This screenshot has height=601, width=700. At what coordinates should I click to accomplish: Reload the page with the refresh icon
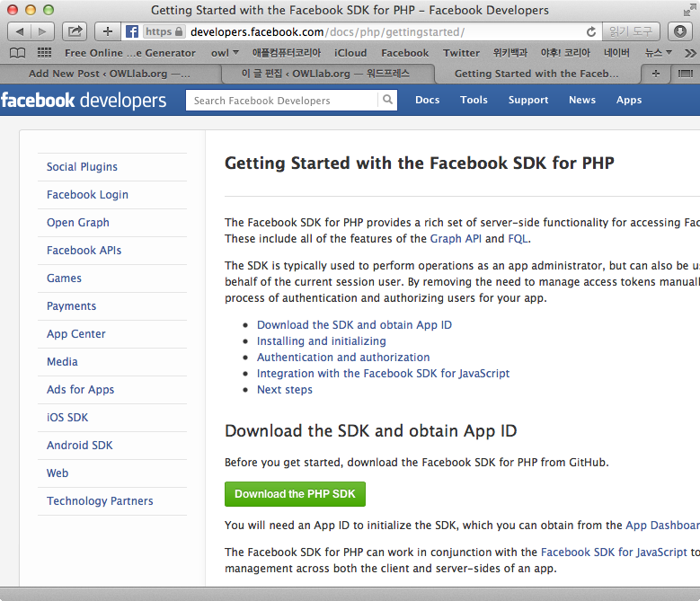click(591, 31)
